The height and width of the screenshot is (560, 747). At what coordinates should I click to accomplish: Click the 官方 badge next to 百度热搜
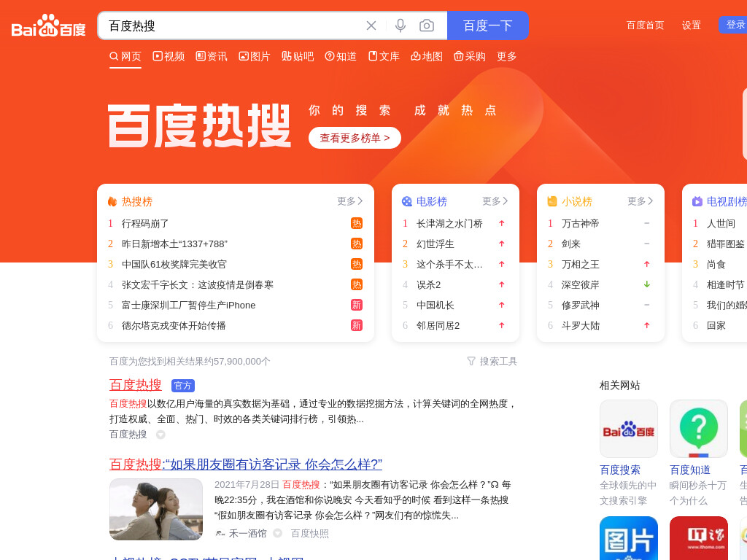point(183,385)
